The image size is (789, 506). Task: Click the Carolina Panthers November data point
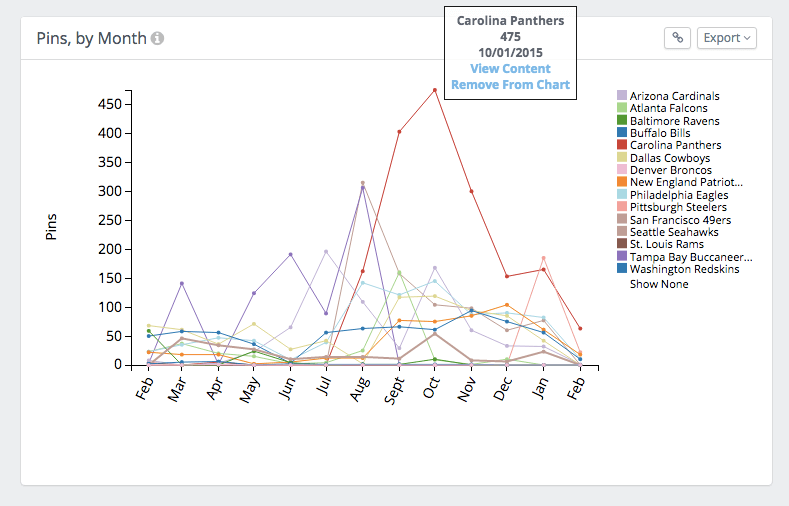(471, 191)
